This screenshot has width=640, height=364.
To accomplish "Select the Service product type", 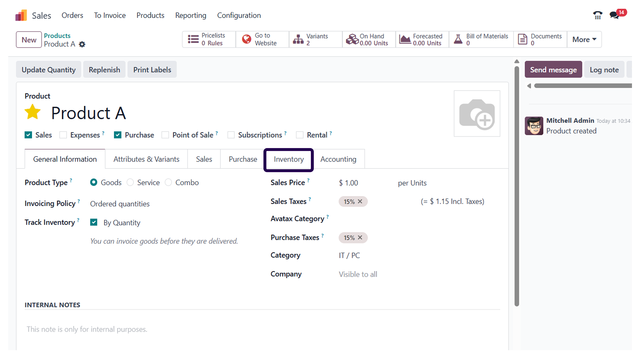I will pyautogui.click(x=130, y=183).
